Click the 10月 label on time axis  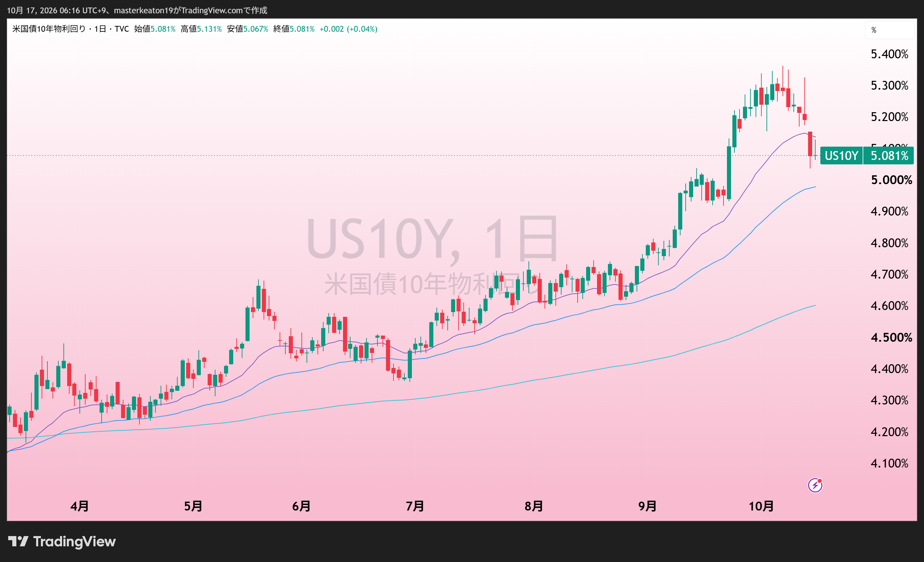pos(761,506)
